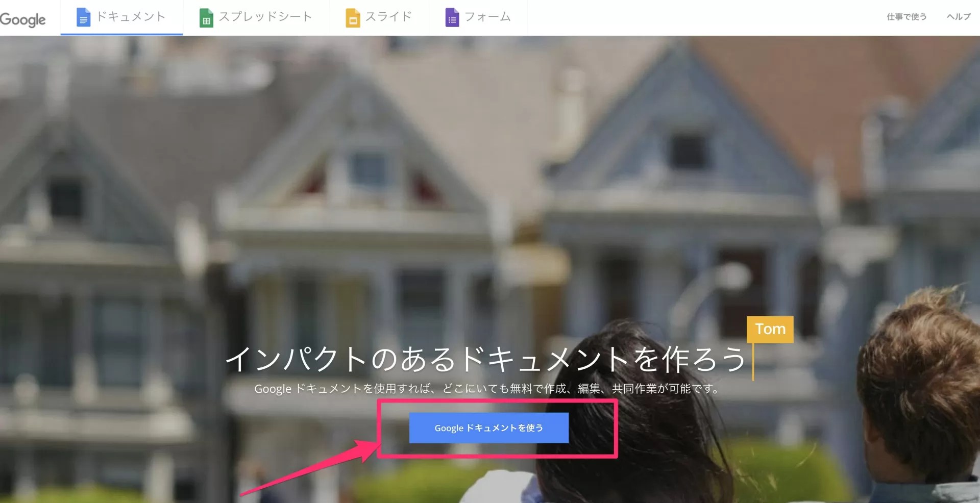Click the green Sheets spreadsheet icon
980x503 pixels.
206,18
